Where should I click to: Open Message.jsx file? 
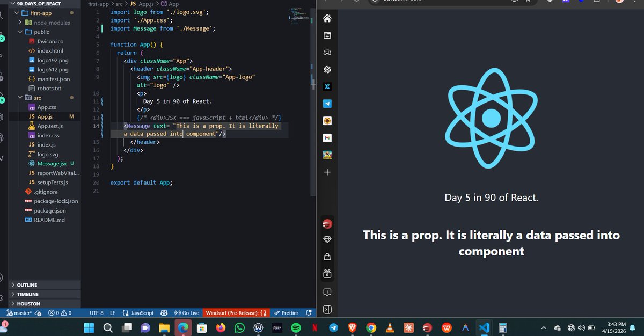click(52, 163)
